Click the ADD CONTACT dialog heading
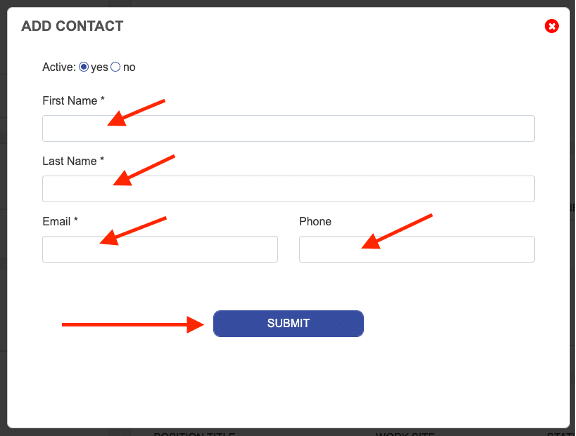576x436 pixels. pos(72,26)
